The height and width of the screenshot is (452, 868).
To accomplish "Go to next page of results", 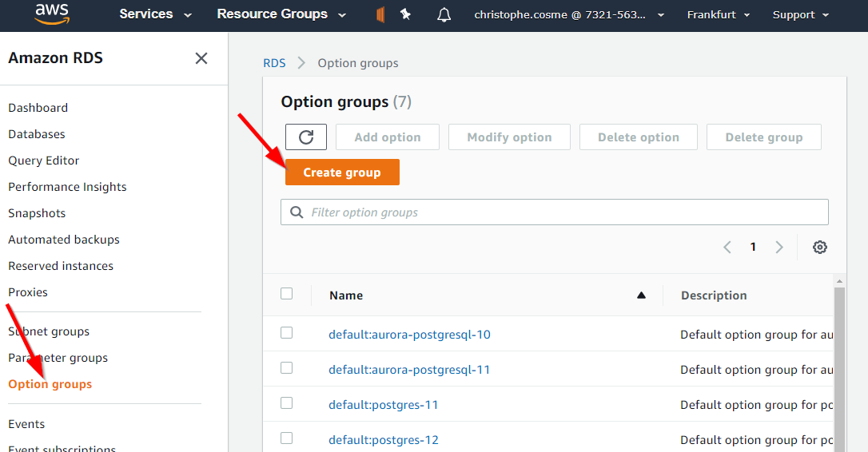I will (778, 247).
